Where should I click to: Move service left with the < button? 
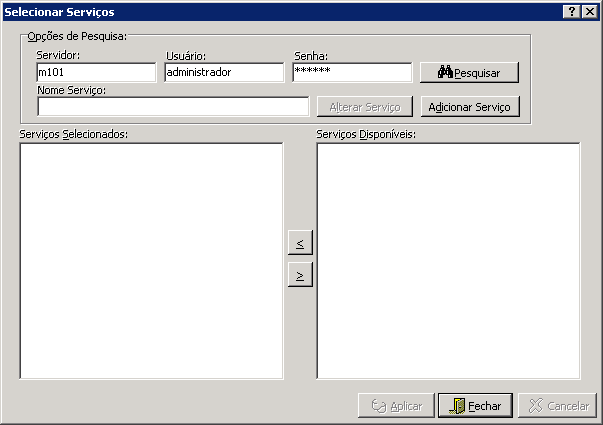pos(300,242)
